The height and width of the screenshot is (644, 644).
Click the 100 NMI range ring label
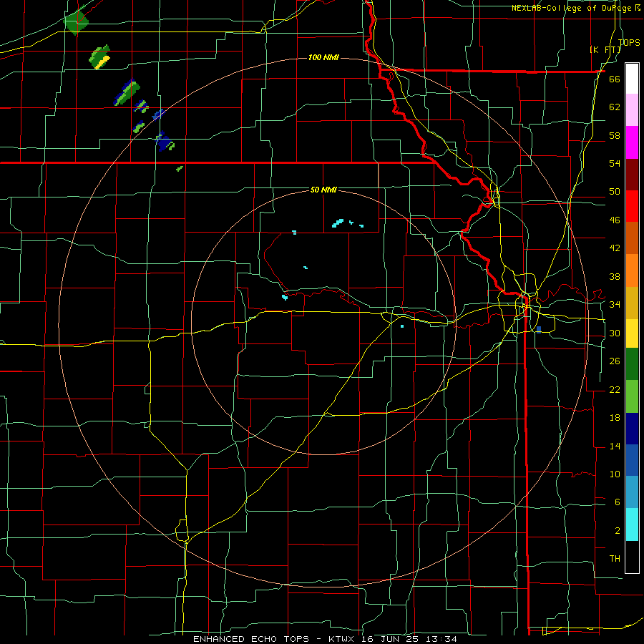[323, 57]
